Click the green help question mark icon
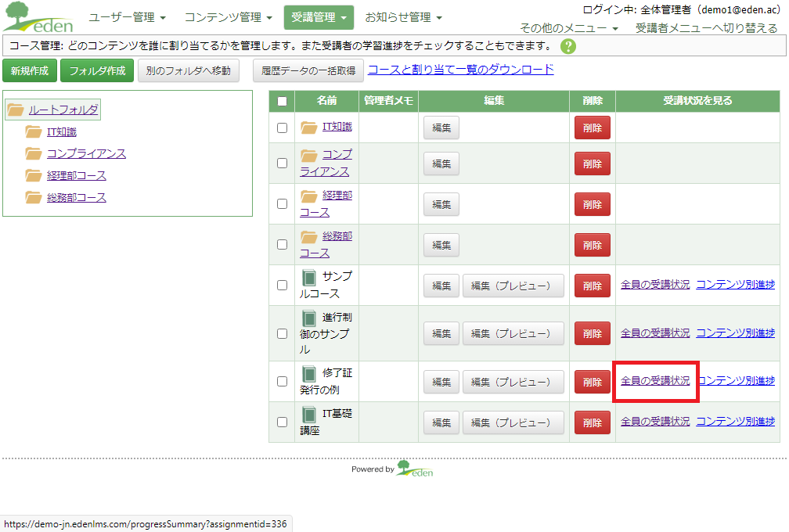 pos(568,46)
